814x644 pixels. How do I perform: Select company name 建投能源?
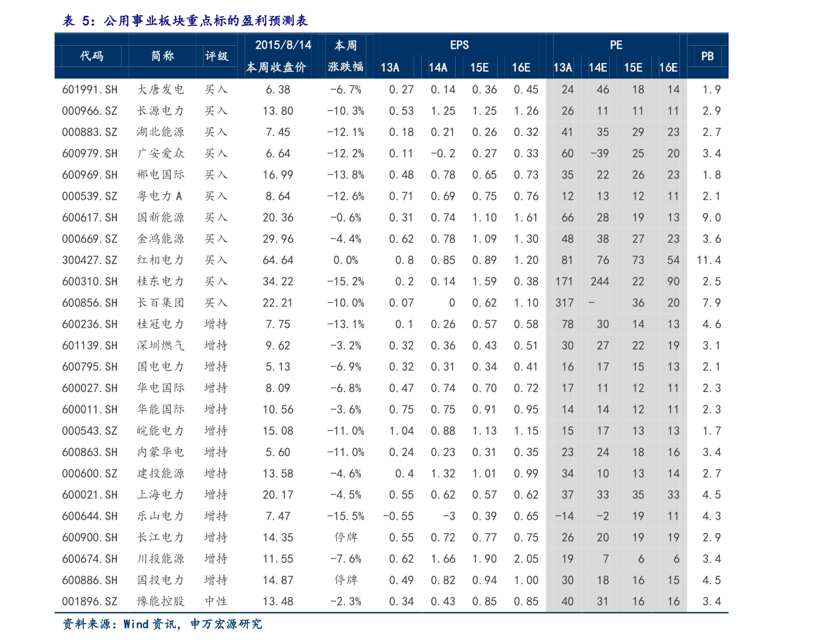tap(161, 474)
